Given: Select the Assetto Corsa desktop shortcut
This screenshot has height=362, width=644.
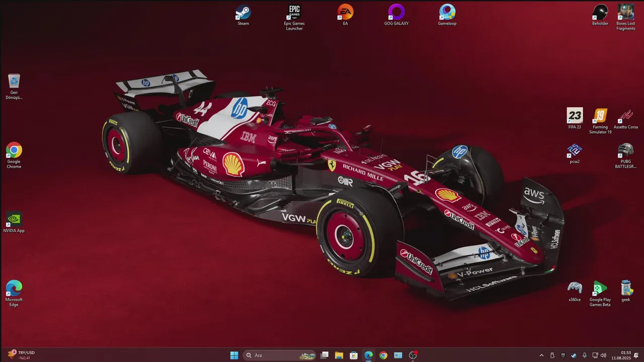Looking at the screenshot, I should pos(626,118).
